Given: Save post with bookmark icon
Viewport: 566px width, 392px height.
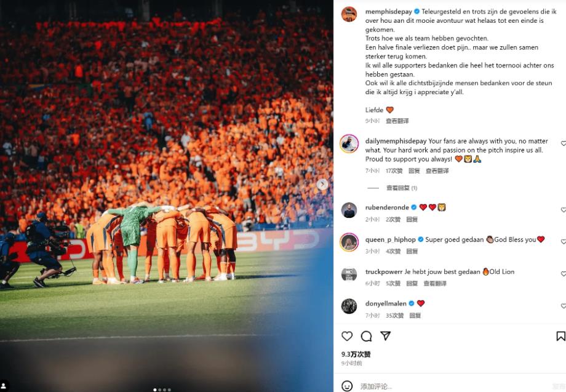Looking at the screenshot, I should tap(560, 336).
